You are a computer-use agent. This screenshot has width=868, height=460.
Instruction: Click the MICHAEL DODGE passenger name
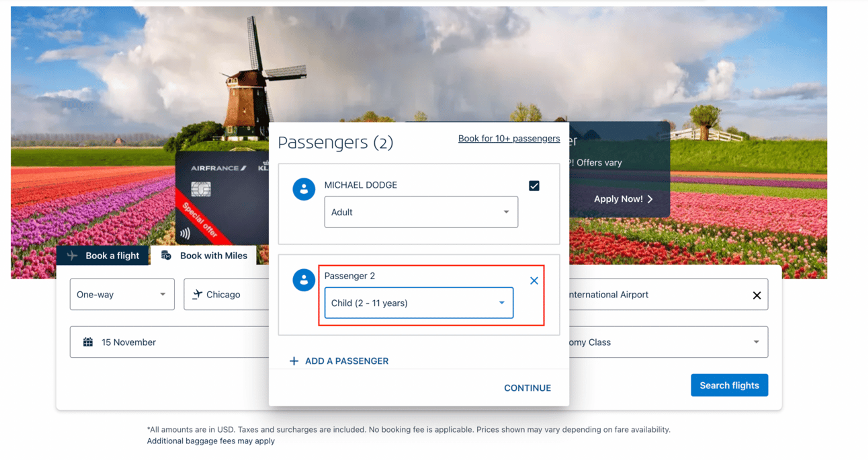[x=361, y=185]
